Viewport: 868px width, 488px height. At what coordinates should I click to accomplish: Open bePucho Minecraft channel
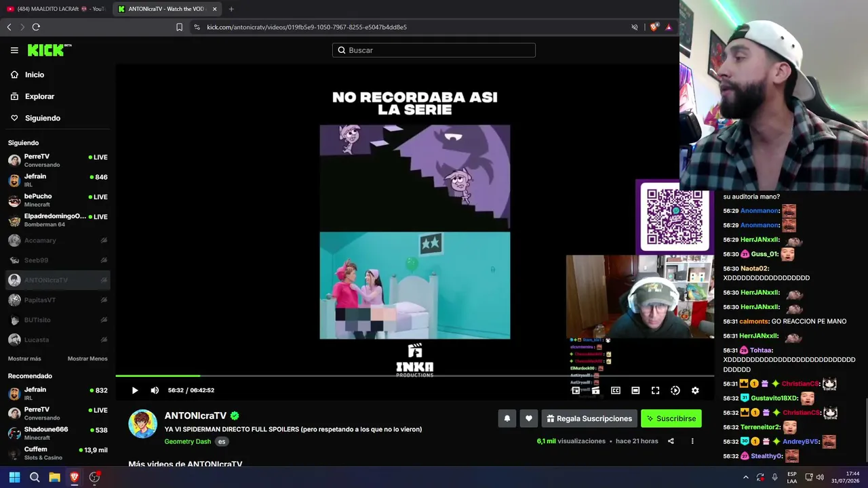point(58,200)
